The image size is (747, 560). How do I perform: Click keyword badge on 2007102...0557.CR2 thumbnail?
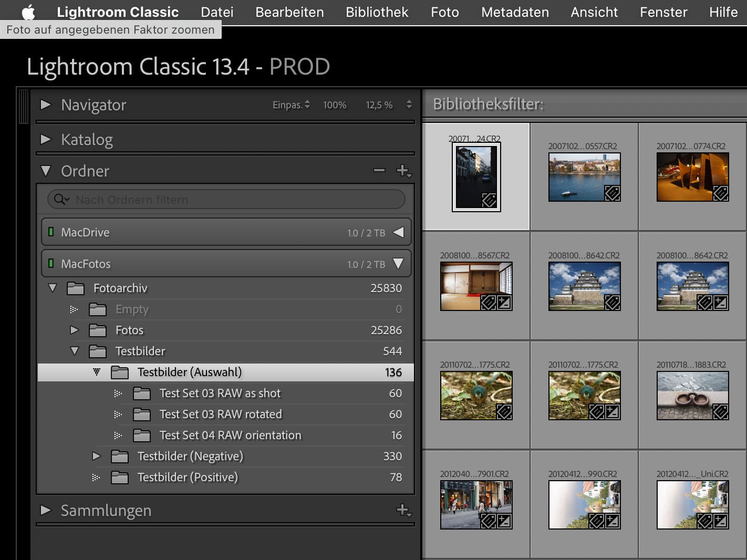pyautogui.click(x=612, y=193)
